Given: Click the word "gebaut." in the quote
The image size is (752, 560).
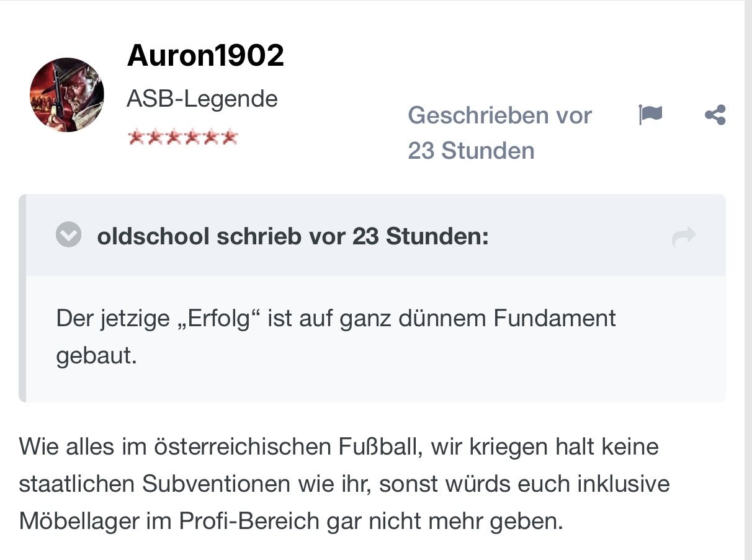Looking at the screenshot, I should point(96,357).
